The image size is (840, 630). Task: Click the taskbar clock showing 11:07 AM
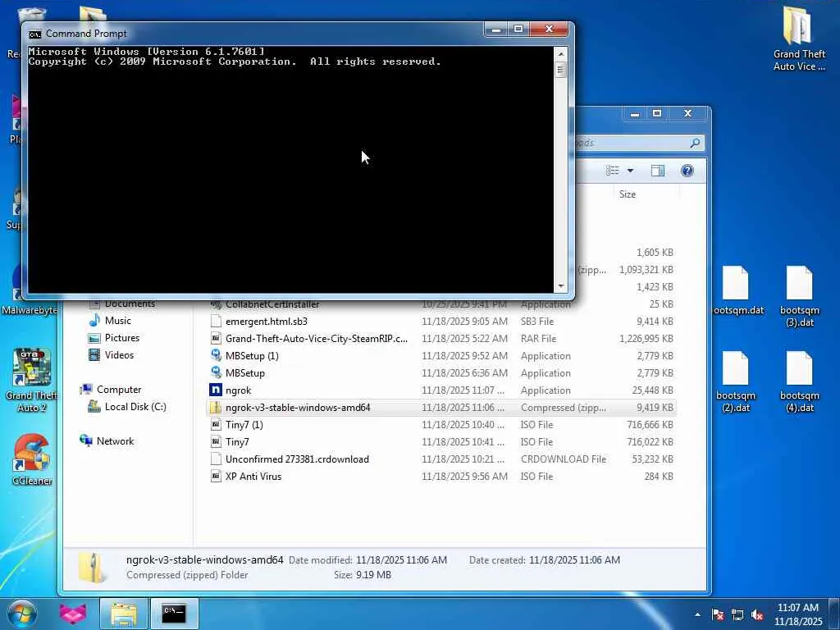click(x=797, y=614)
